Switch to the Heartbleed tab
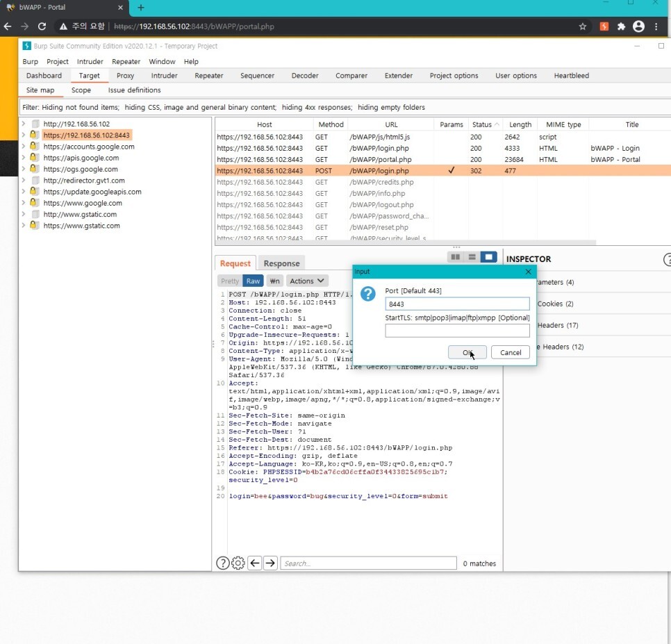671x644 pixels. 571,76
